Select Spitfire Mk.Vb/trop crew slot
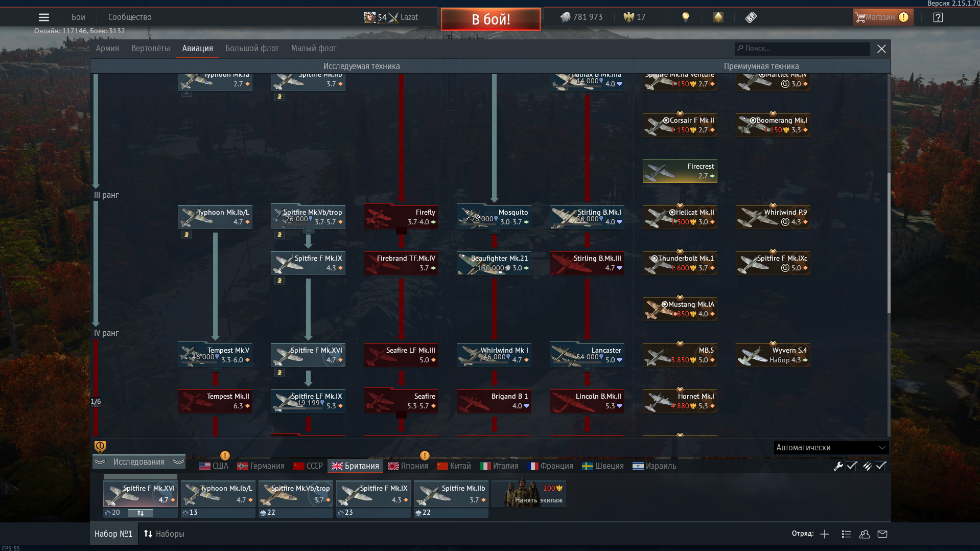 296,494
